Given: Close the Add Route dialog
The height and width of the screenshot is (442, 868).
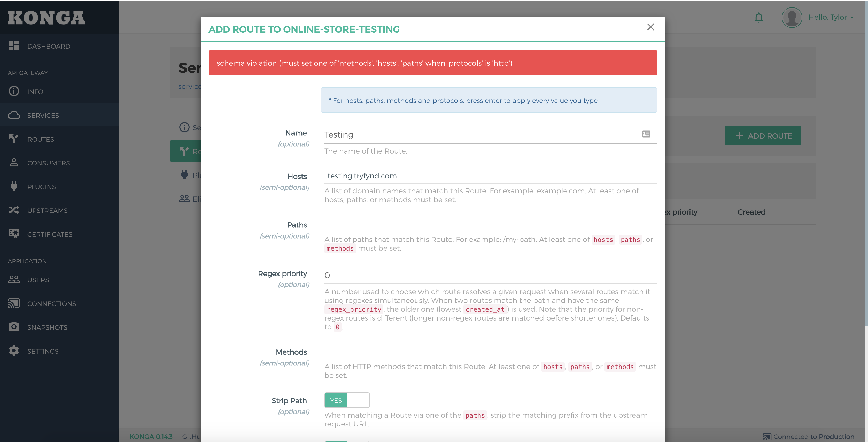Looking at the screenshot, I should (651, 27).
